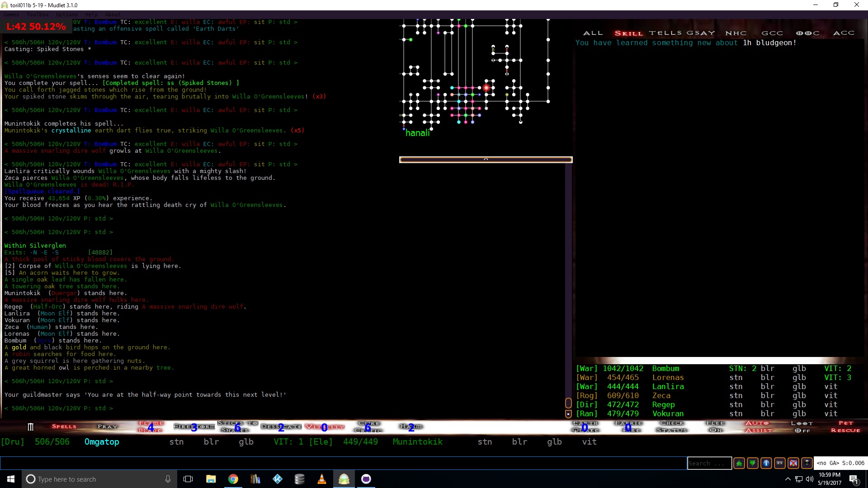This screenshot has width=868, height=488.
Task: Collapse the map panel using caret bar
Action: point(486,160)
